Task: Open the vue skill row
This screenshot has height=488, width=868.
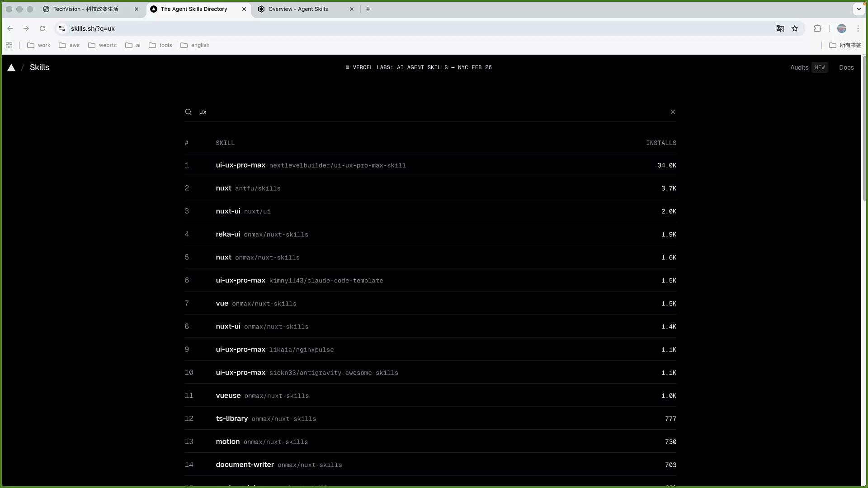Action: click(430, 304)
